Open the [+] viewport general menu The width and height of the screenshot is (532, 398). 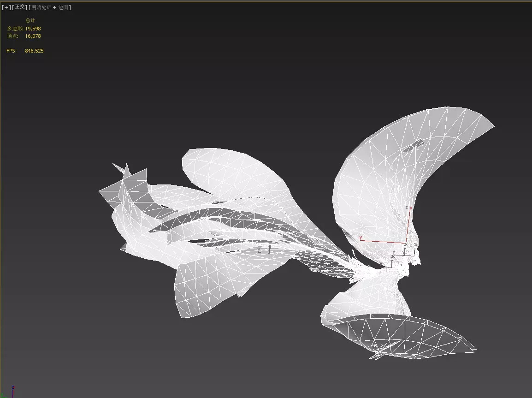coord(6,7)
